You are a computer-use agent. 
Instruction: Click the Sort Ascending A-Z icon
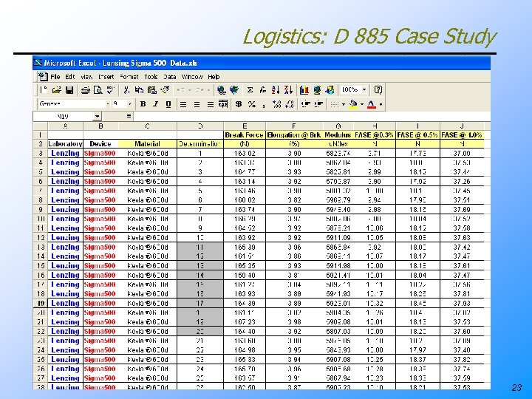(x=276, y=90)
